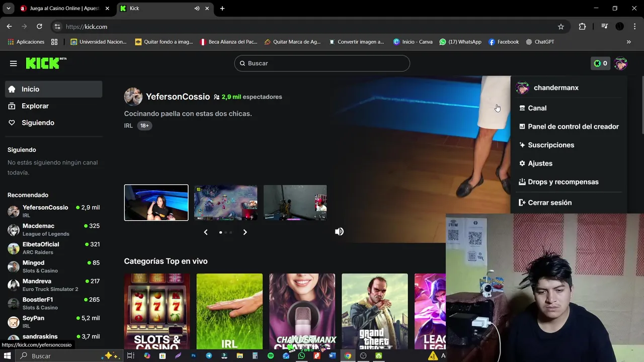Screen dimensions: 644x362
Task: Click the IRL category tag under stream title
Action: coord(128,126)
